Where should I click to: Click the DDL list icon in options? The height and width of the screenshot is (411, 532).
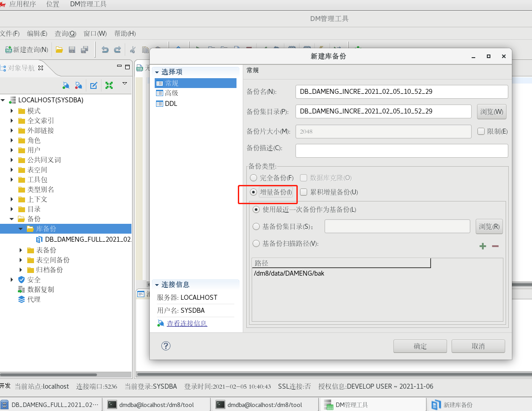pos(160,104)
